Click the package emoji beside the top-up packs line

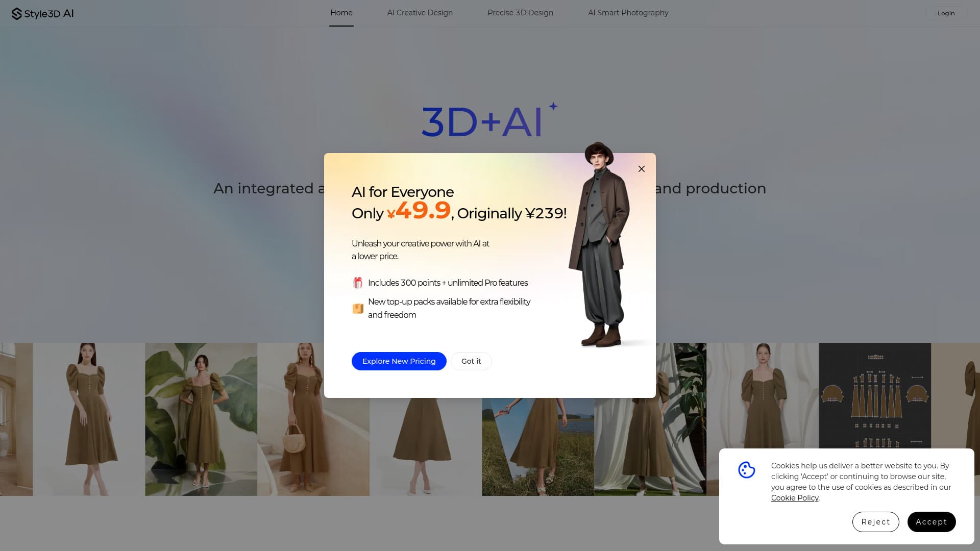click(x=358, y=308)
